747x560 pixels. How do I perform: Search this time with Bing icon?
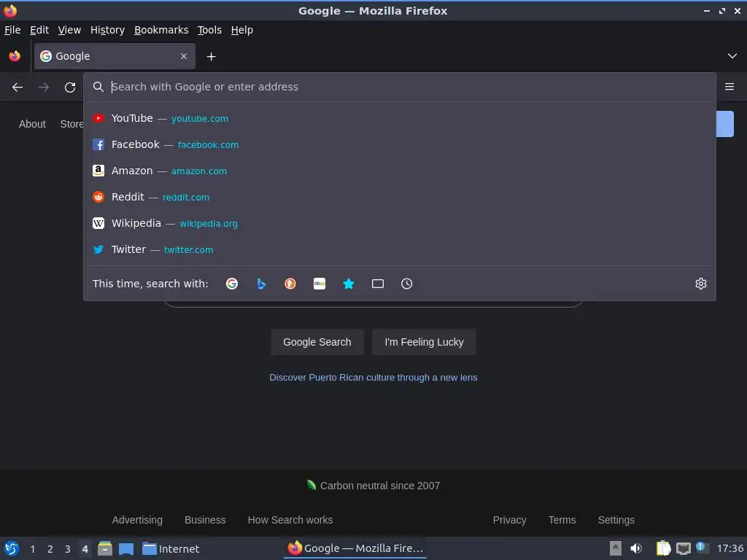261,284
